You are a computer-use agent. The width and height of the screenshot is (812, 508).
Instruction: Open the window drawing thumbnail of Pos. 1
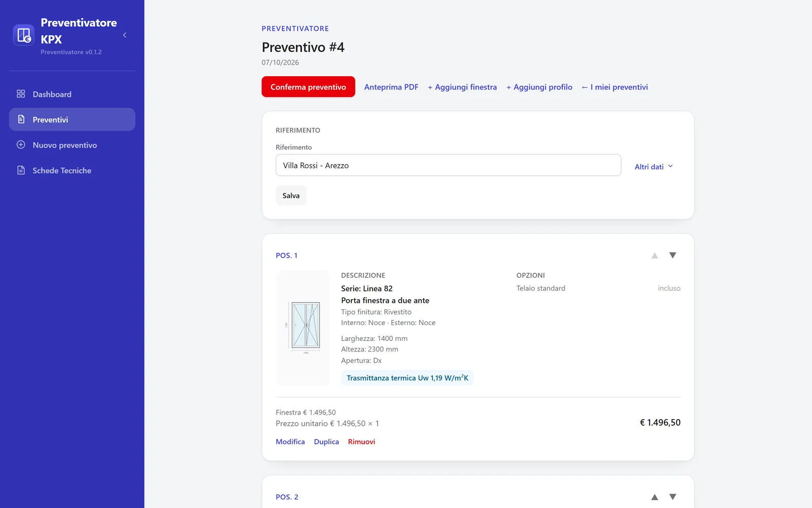pos(303,328)
